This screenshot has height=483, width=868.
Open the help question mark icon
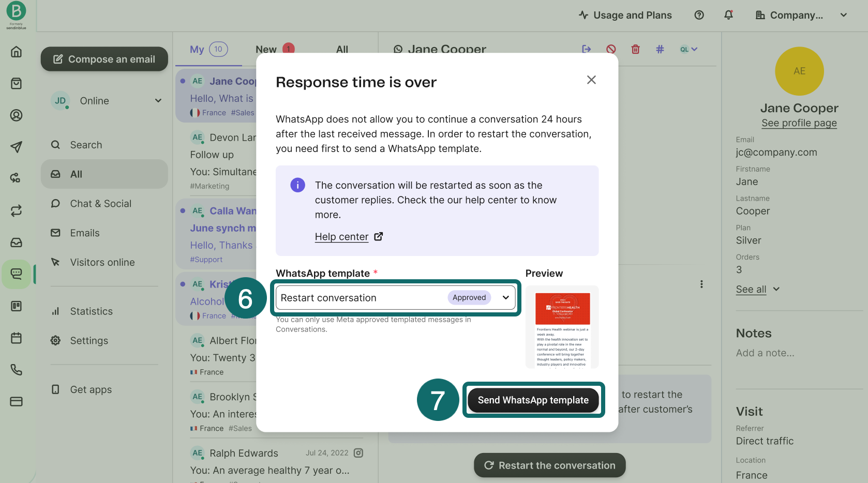tap(699, 15)
